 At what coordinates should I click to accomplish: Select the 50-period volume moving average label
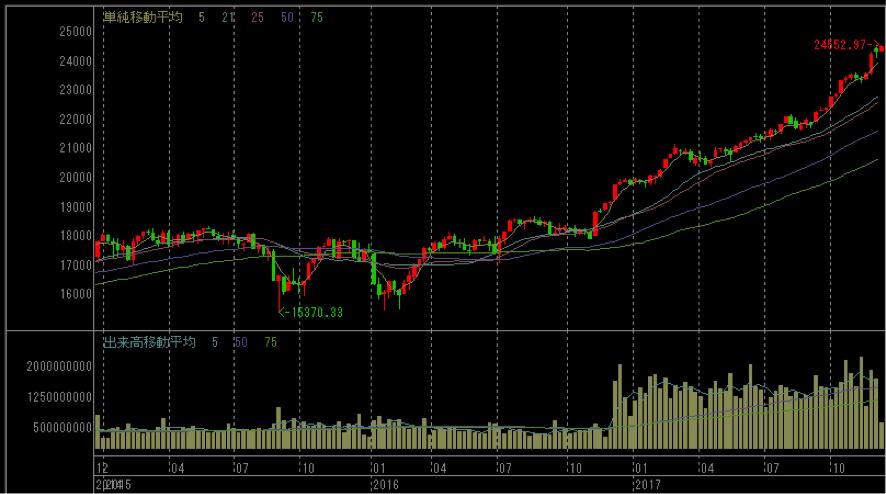pyautogui.click(x=241, y=342)
